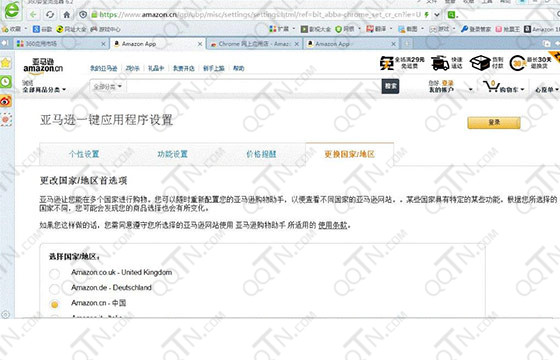This screenshot has height=360, width=560.
Task: Open the 影视大全 toolbar item
Action: pyautogui.click(x=316, y=29)
